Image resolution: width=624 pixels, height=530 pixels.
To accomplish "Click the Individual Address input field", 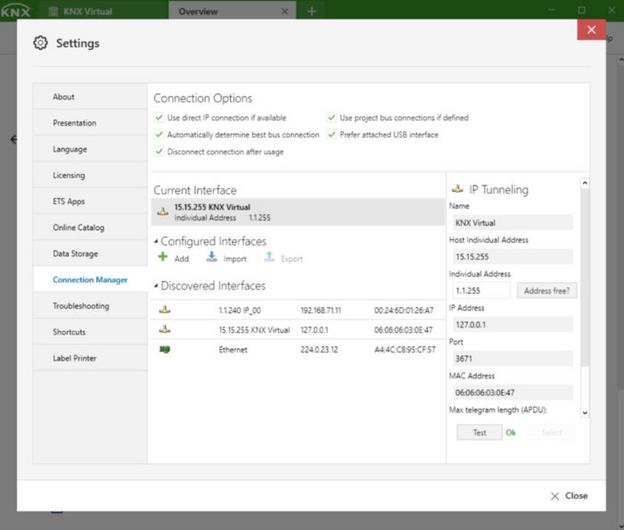I will pyautogui.click(x=480, y=291).
